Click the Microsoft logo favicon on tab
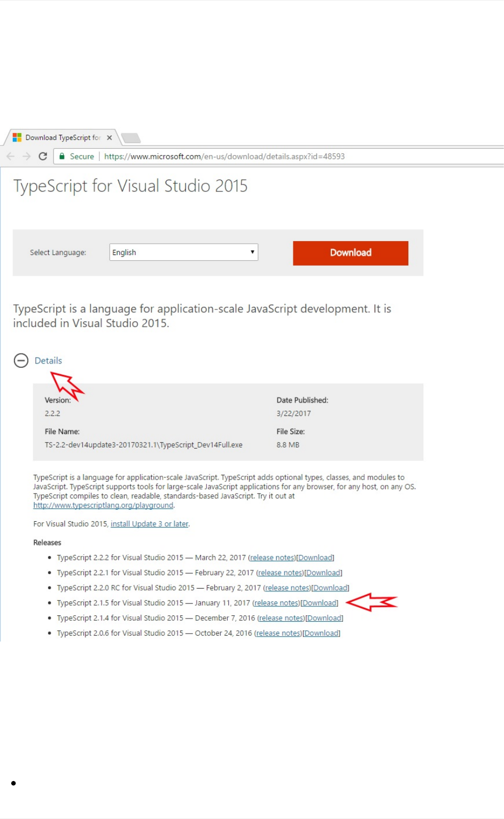 17,137
